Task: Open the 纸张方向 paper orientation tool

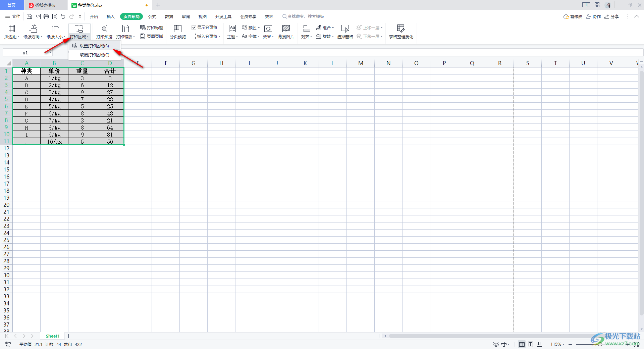Action: pos(33,32)
